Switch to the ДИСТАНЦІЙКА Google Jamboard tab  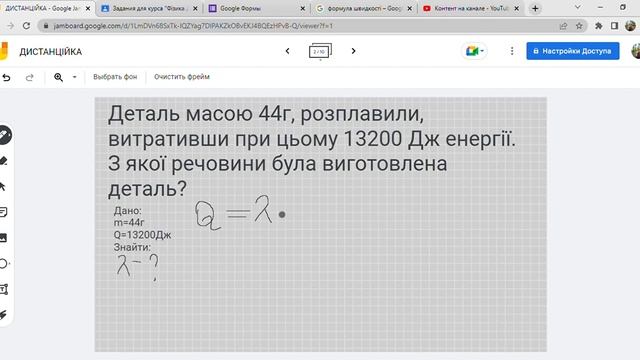tap(43, 9)
